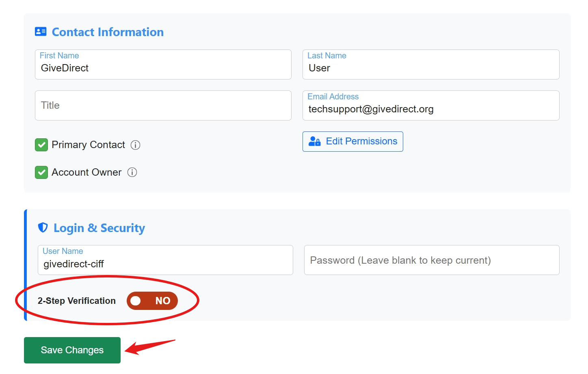Image resolution: width=588 pixels, height=374 pixels.
Task: Click the Contact Information card icon
Action: point(41,32)
